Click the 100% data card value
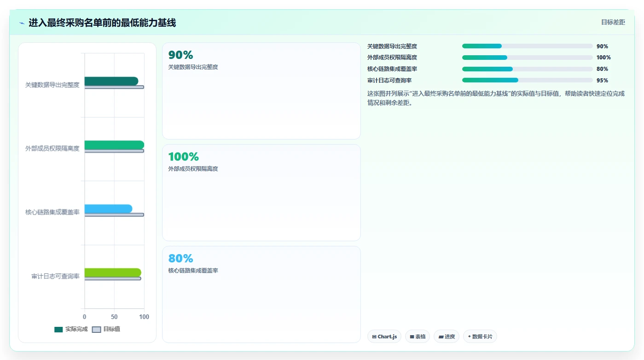 tap(183, 157)
